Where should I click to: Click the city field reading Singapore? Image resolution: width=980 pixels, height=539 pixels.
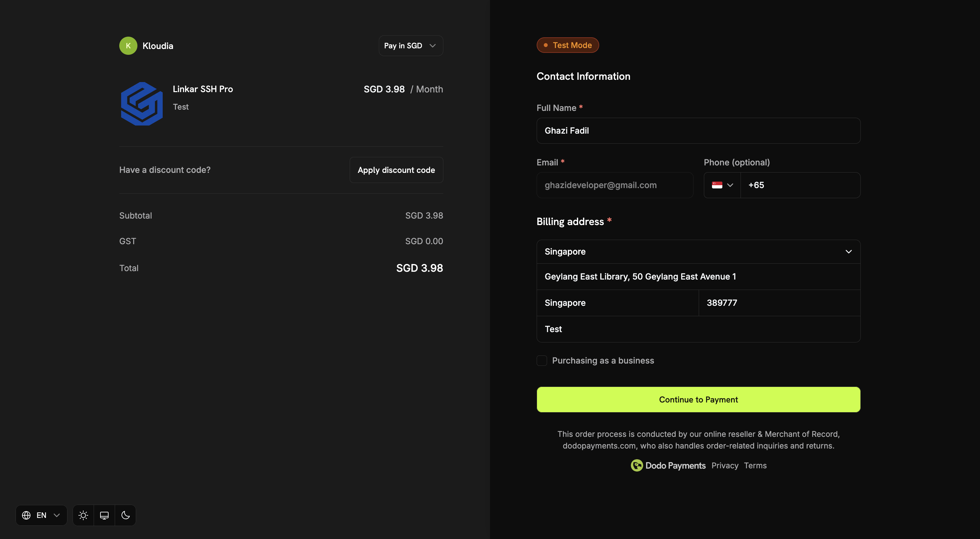pyautogui.click(x=617, y=303)
